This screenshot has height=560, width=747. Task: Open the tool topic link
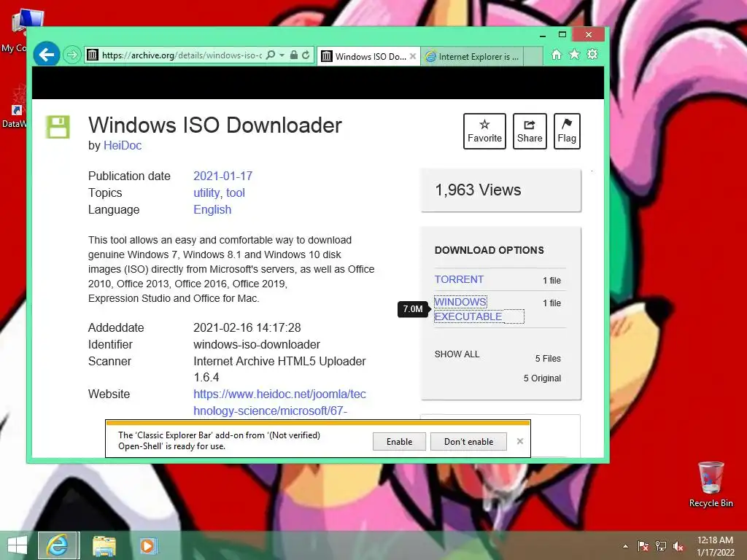tap(236, 192)
